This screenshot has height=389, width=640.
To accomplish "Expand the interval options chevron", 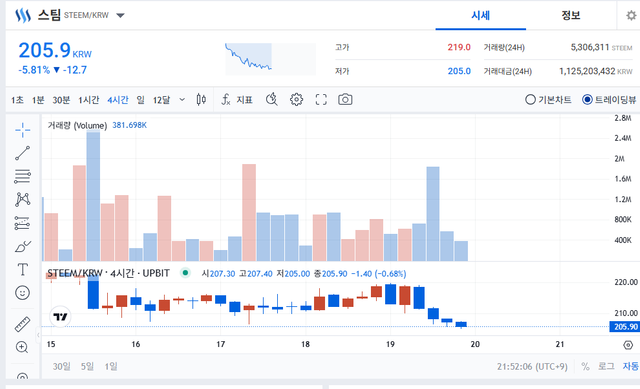I will [x=182, y=100].
